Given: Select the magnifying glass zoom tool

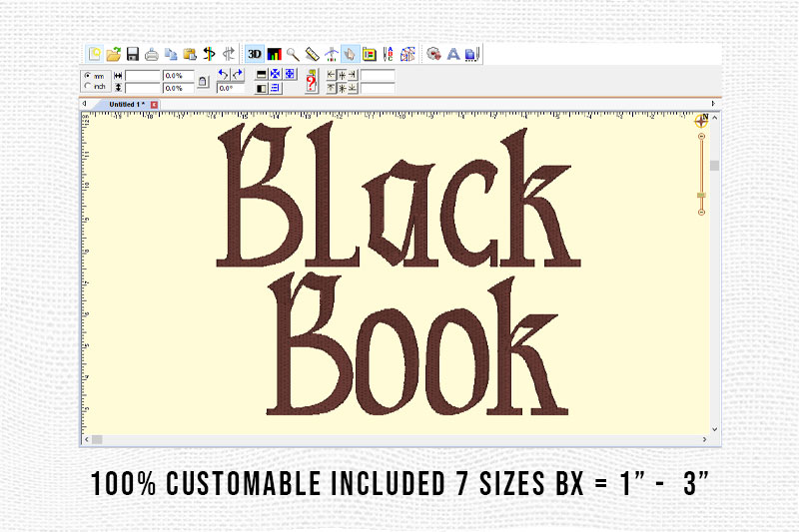Looking at the screenshot, I should click(293, 54).
